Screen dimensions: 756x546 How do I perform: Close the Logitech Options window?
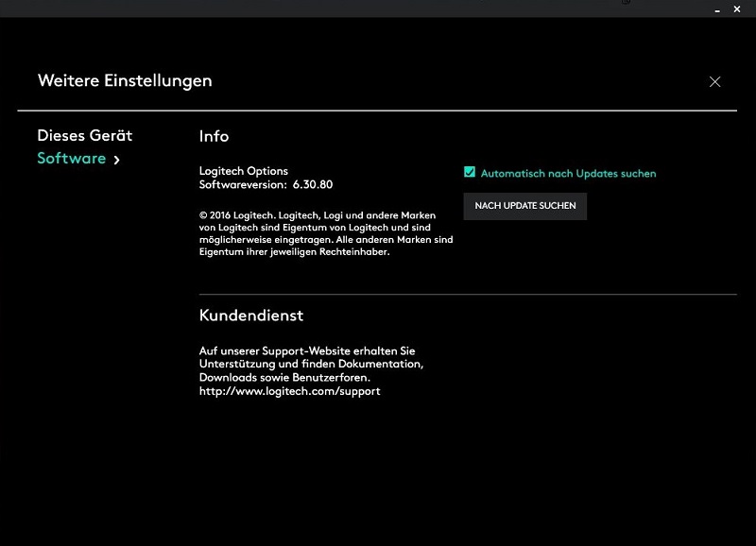[737, 9]
